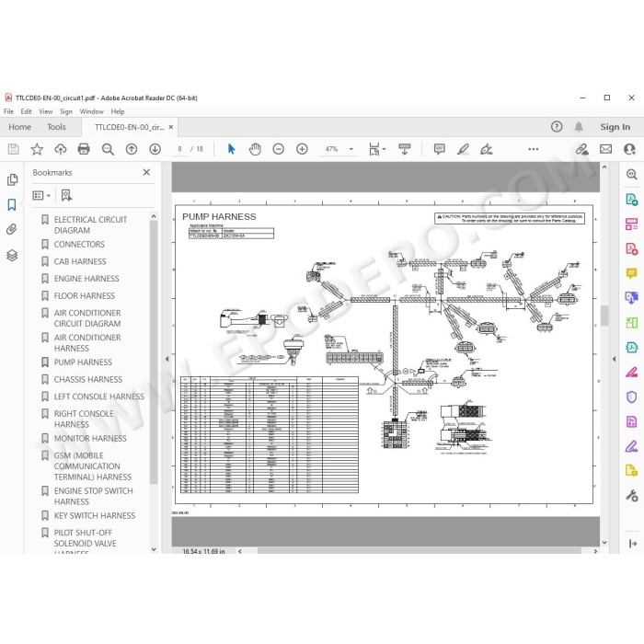View notifications bell icon
Screen dimensions: 644x644
(x=579, y=127)
